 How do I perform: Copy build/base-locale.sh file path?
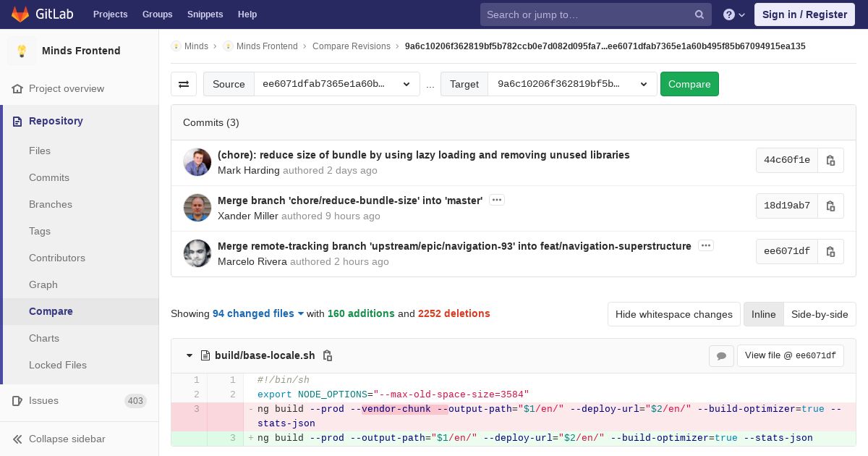(328, 355)
